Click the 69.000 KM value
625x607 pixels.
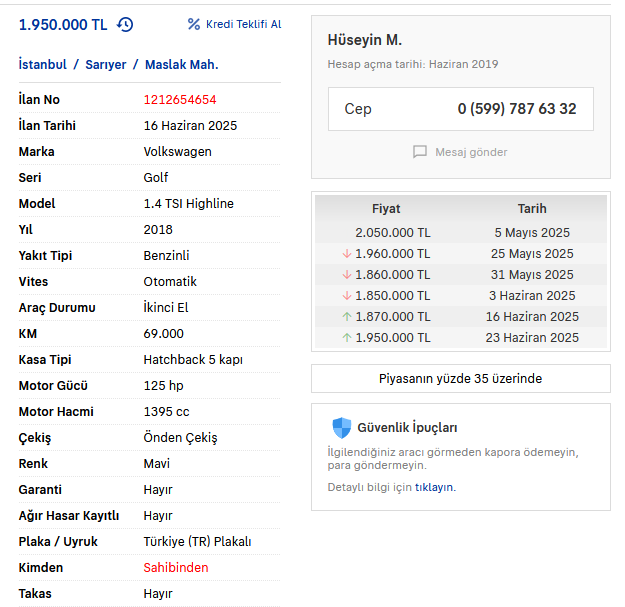point(163,334)
